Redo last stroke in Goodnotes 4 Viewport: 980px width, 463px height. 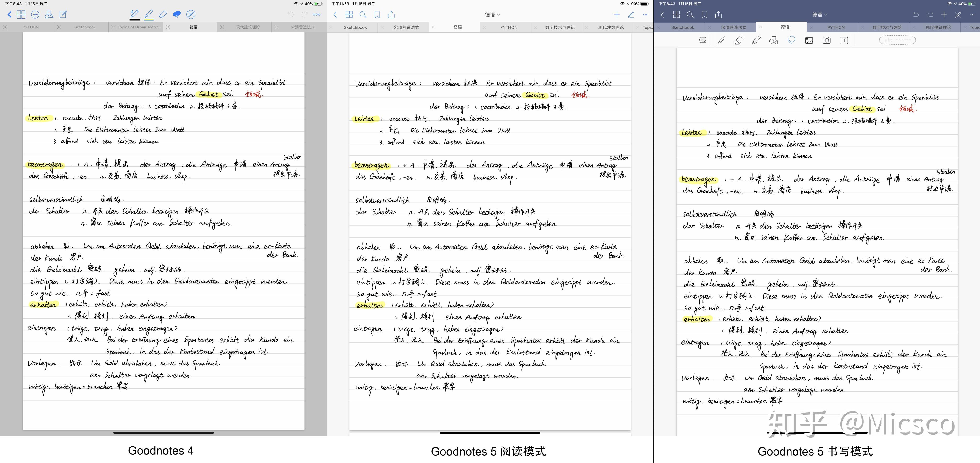pos(304,14)
